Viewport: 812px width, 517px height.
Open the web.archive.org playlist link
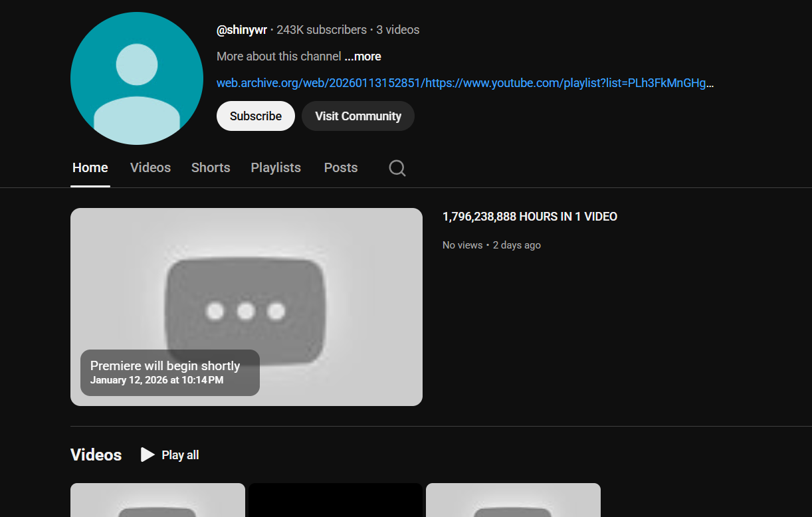[465, 83]
